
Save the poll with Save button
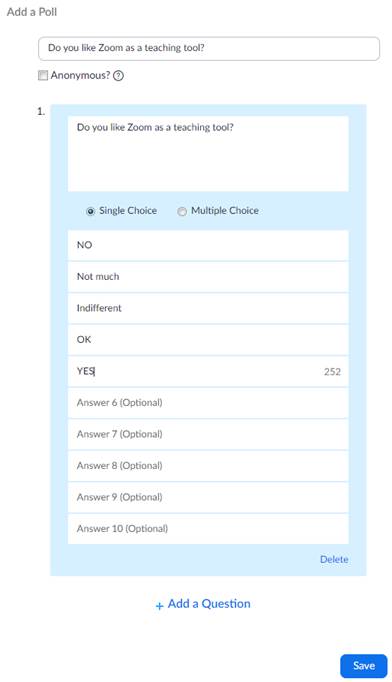pyautogui.click(x=364, y=666)
